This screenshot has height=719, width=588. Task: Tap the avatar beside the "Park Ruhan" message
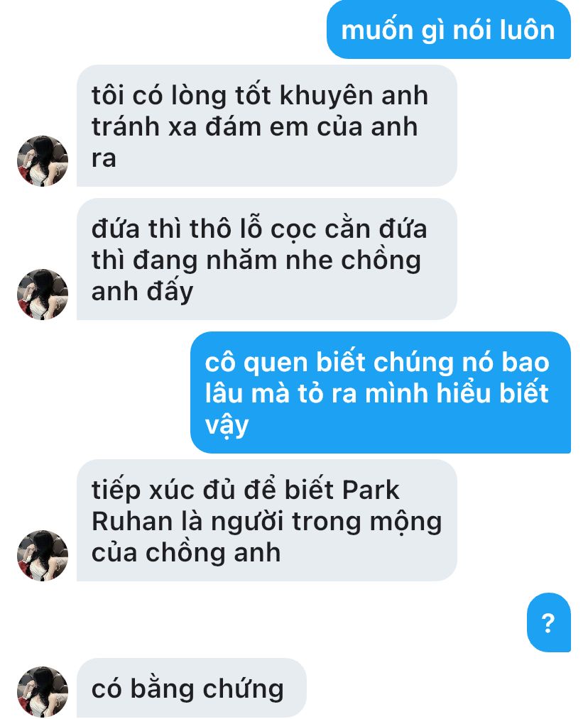[43, 556]
